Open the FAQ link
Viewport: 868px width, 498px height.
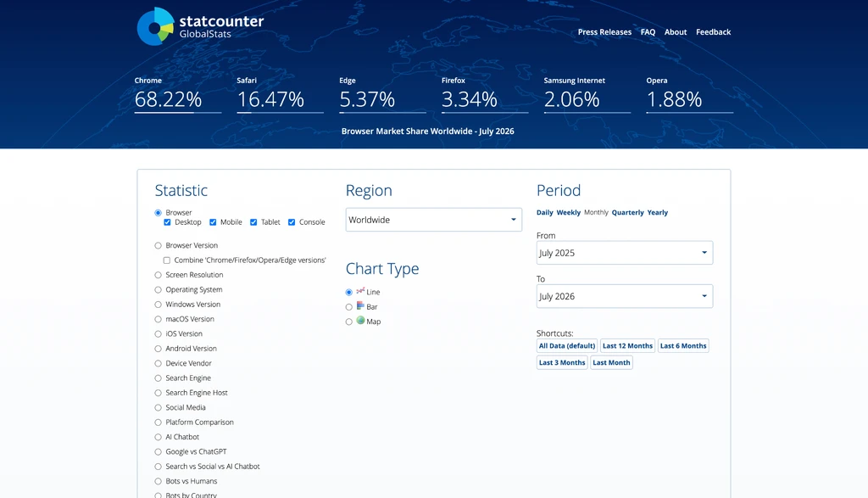648,32
